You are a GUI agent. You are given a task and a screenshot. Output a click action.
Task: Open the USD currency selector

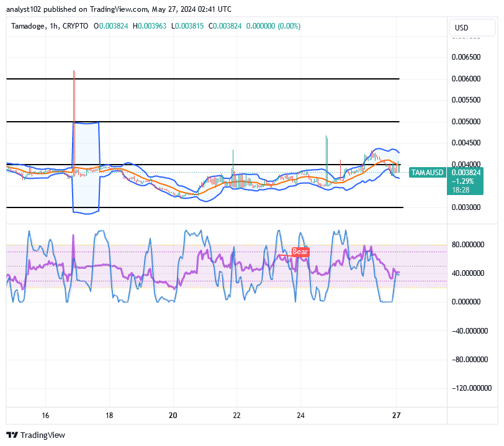(x=461, y=28)
